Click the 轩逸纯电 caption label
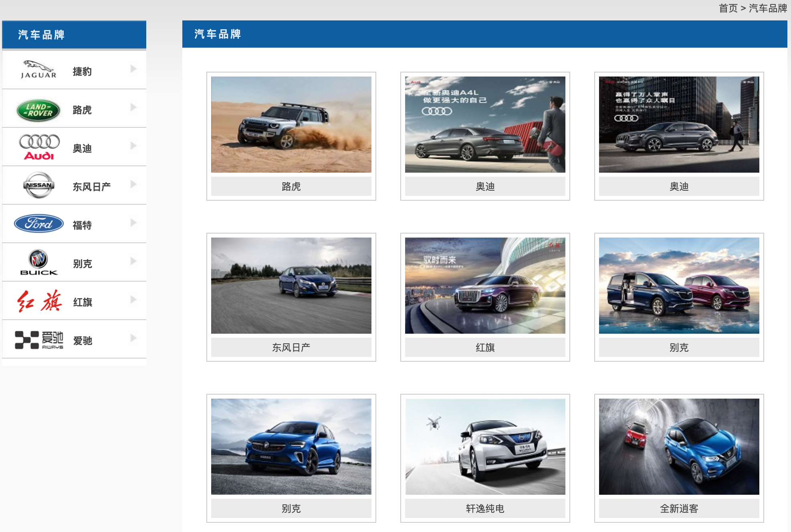791x532 pixels. [485, 508]
